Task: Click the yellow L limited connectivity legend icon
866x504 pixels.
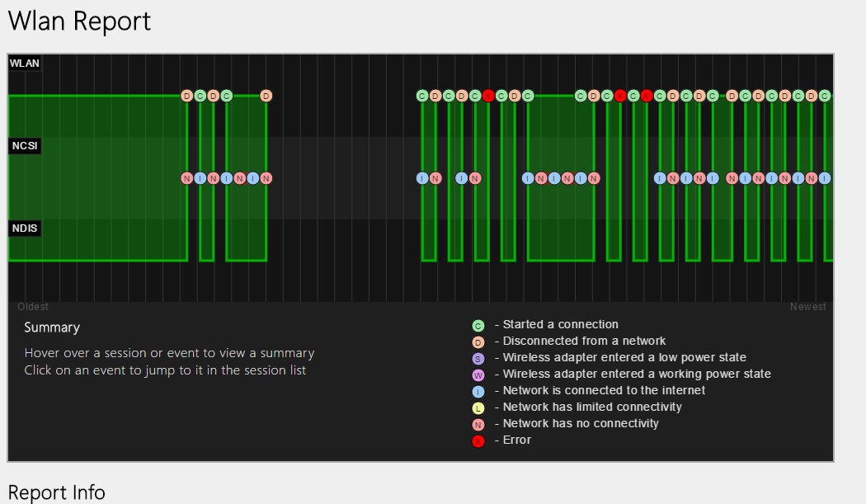Action: [x=478, y=408]
